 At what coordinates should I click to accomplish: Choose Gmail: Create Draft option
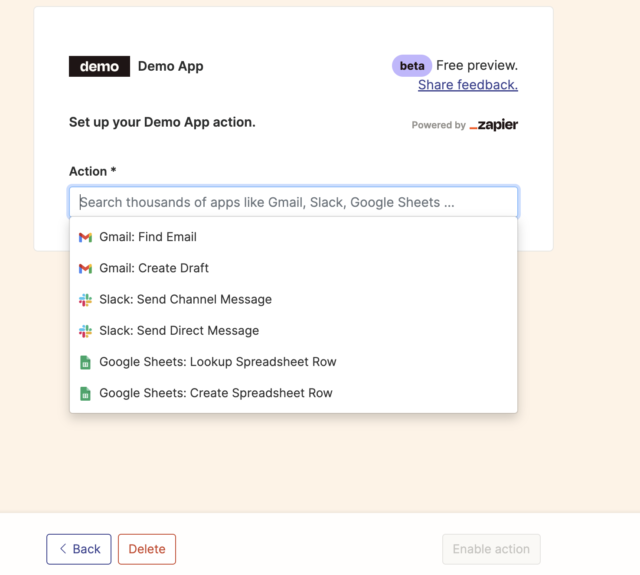[293, 269]
